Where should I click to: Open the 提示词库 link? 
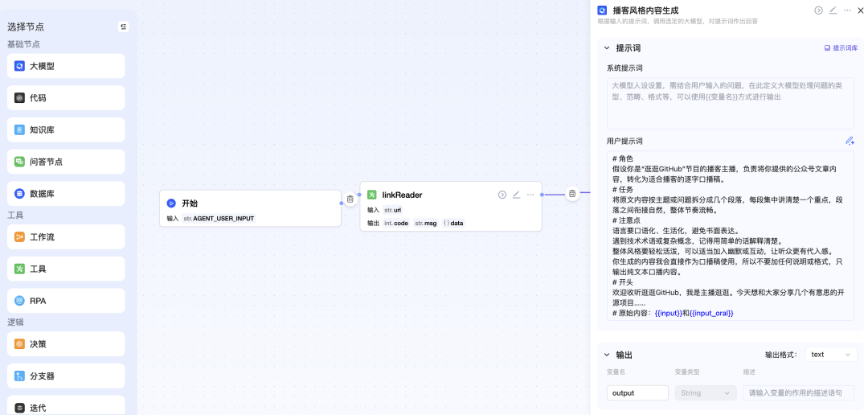[x=841, y=48]
